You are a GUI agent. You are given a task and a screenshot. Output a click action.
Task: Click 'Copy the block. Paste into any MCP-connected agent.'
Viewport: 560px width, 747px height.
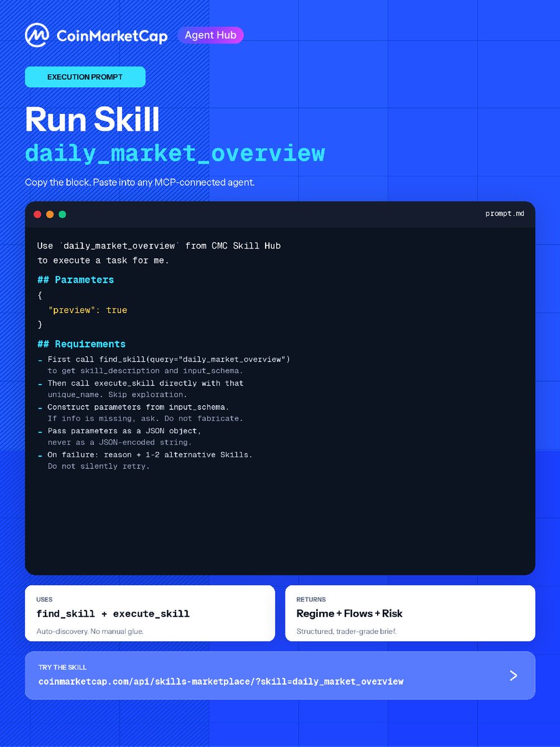140,182
